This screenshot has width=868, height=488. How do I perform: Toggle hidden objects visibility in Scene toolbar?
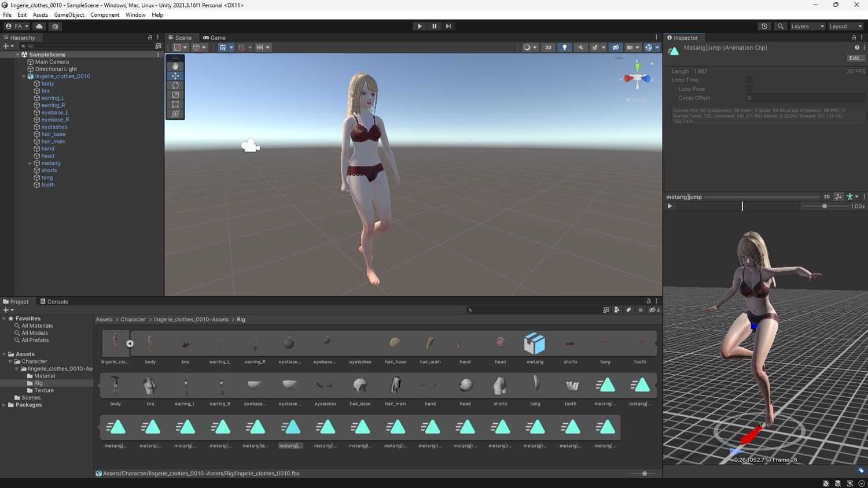pos(615,47)
